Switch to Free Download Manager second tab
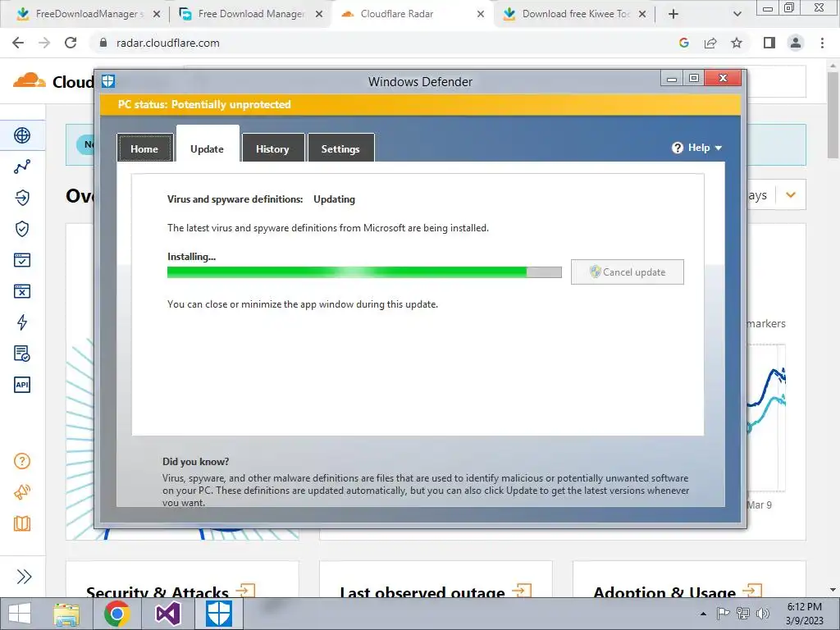Image resolution: width=840 pixels, height=630 pixels. coord(251,14)
